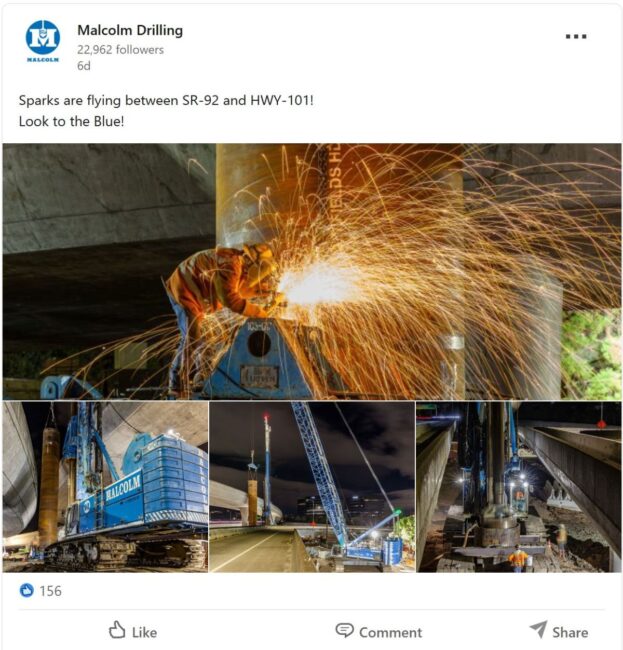Click the Share paper-plane icon

coord(538,630)
